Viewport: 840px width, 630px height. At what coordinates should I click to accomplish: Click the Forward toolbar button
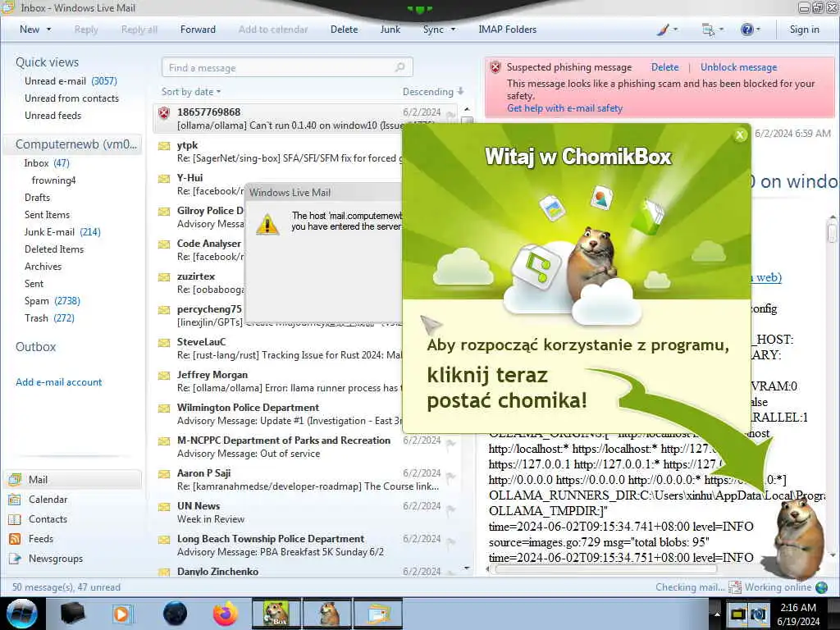tap(198, 30)
